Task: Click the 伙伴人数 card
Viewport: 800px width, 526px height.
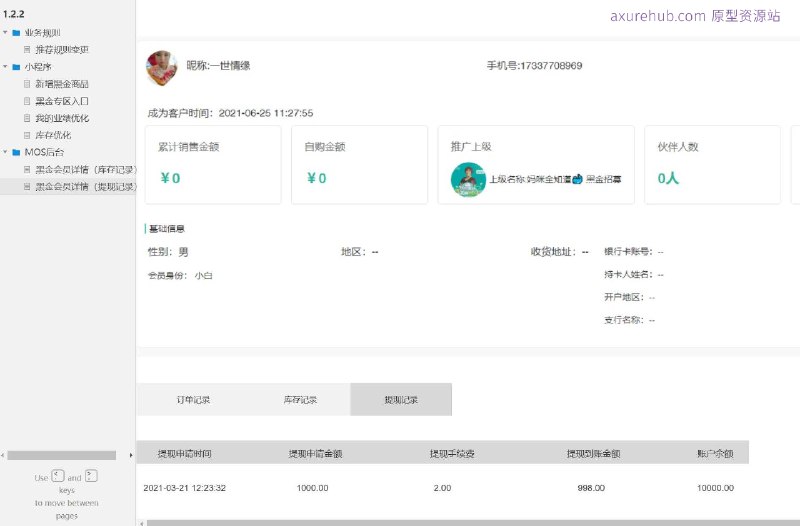Action: click(x=712, y=165)
